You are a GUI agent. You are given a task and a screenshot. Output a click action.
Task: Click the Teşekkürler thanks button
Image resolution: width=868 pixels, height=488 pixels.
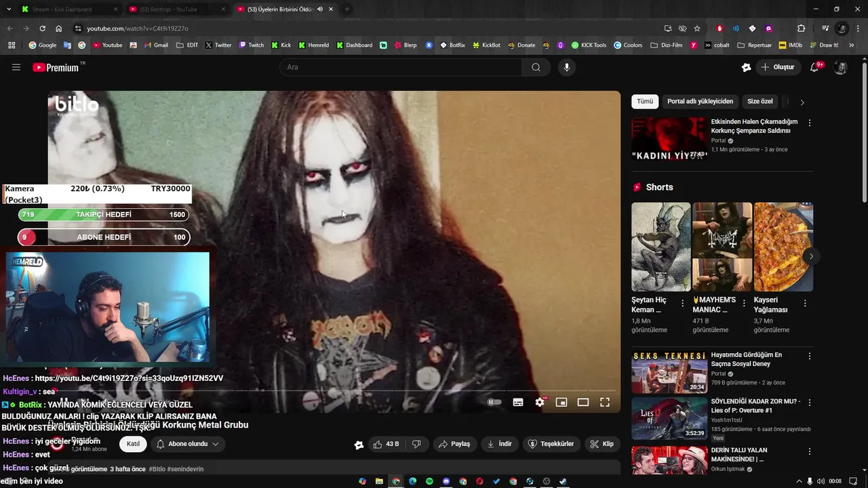point(551,444)
